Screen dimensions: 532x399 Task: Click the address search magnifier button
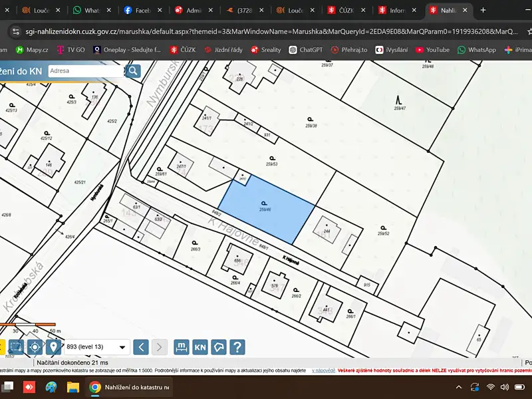coord(133,71)
